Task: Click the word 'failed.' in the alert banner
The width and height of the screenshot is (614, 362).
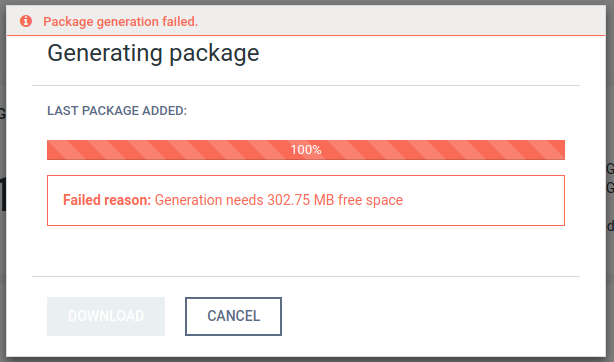Action: point(180,22)
